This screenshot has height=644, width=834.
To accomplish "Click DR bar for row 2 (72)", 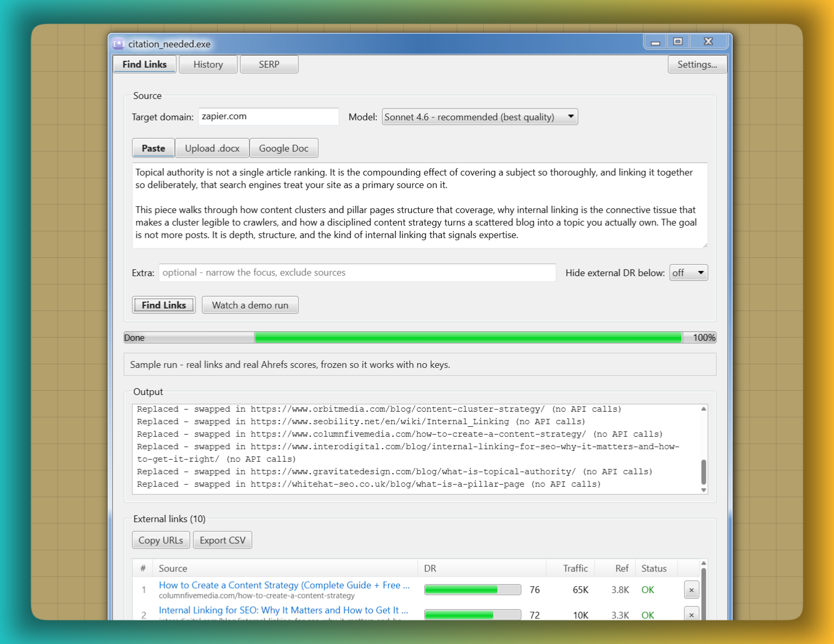I will pyautogui.click(x=472, y=614).
